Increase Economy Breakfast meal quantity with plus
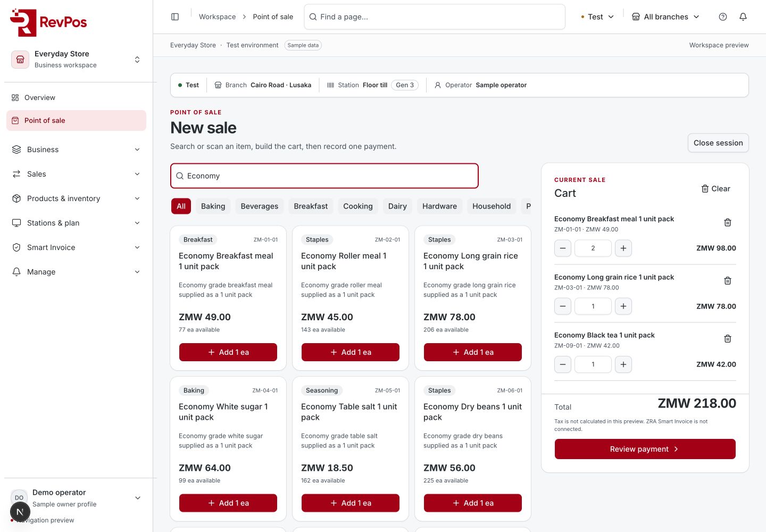Image resolution: width=766 pixels, height=532 pixels. [x=623, y=248]
